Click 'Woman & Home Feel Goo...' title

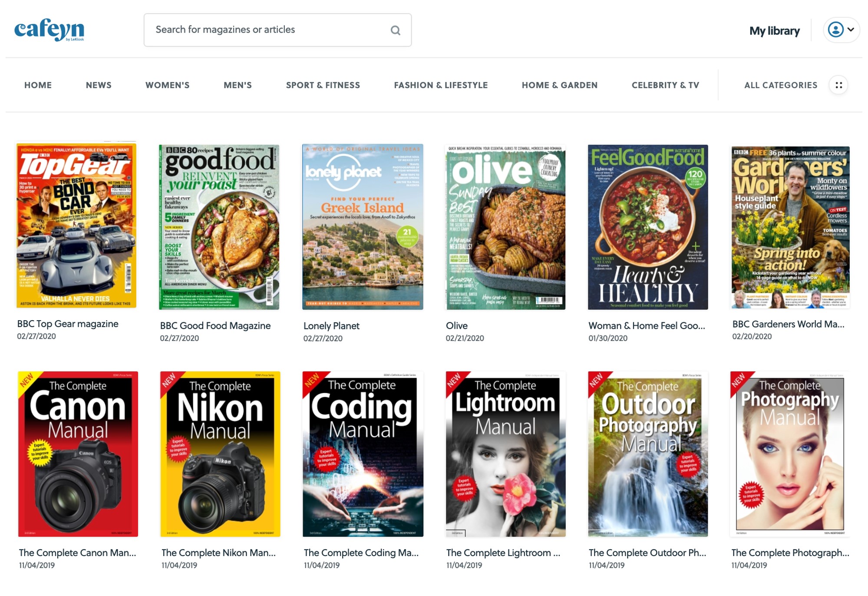[x=647, y=325]
